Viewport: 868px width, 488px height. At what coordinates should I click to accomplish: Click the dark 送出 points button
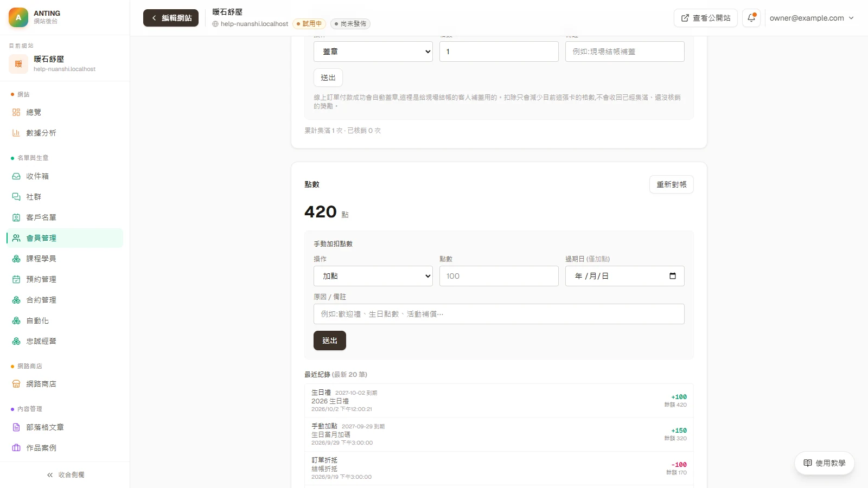point(330,341)
